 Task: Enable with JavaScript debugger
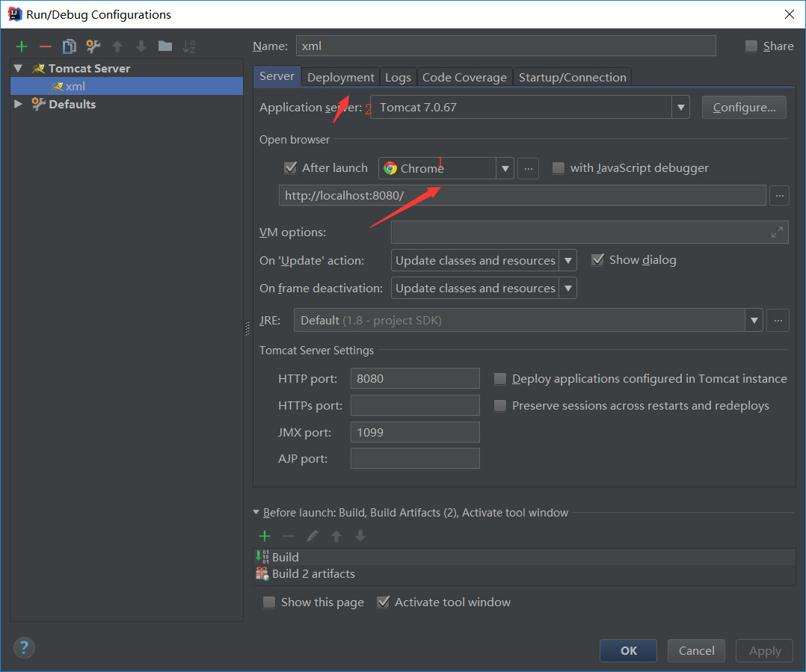(559, 168)
